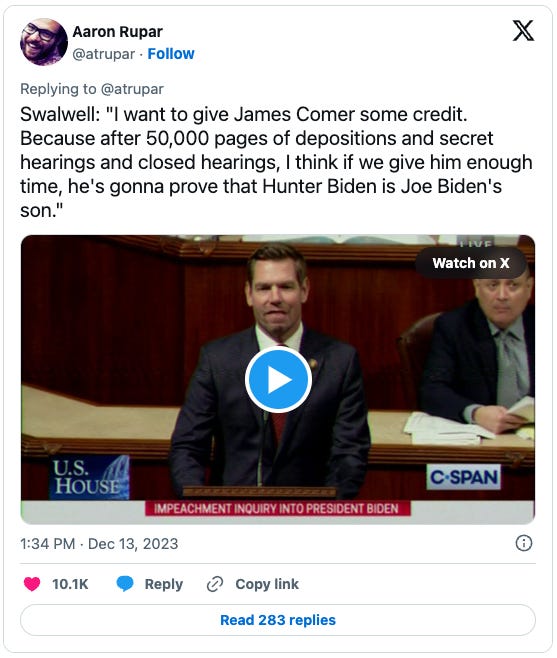Like the tweet with the heart icon

[32, 584]
